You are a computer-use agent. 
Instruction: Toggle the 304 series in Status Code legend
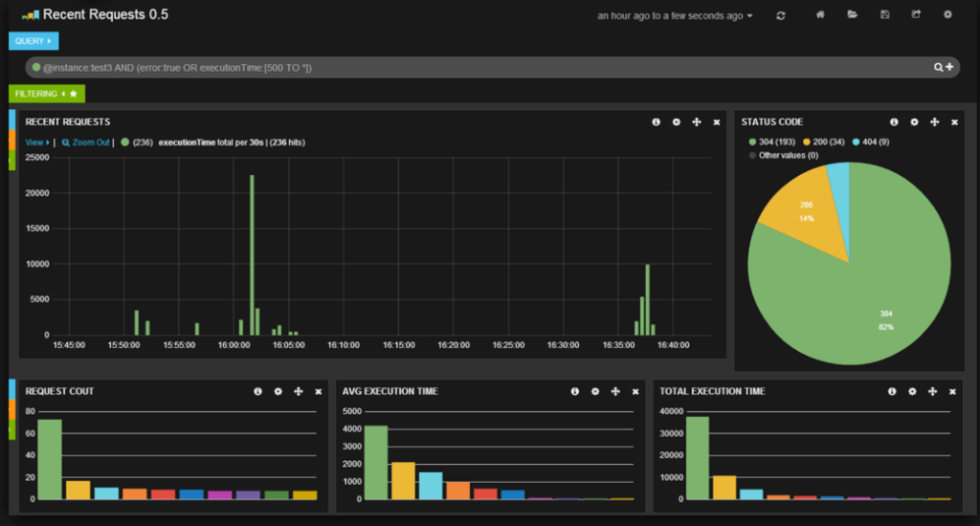pos(775,142)
